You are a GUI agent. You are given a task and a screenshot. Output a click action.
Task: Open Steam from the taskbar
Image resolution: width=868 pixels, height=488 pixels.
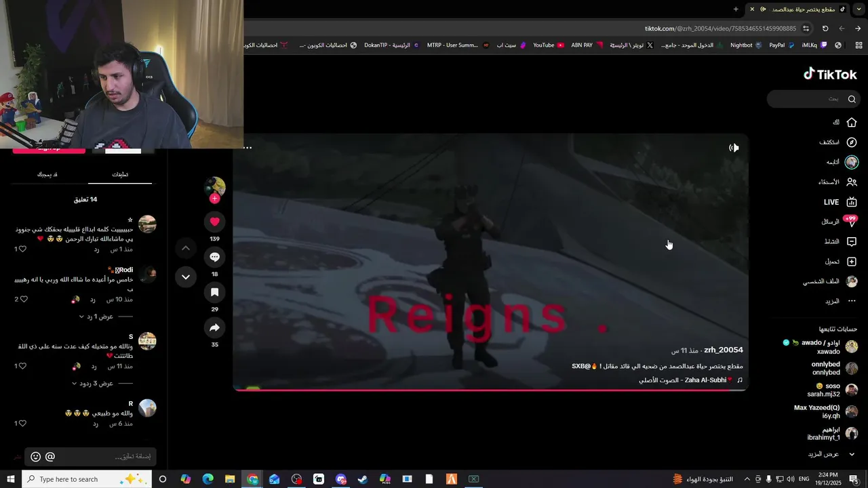363,479
